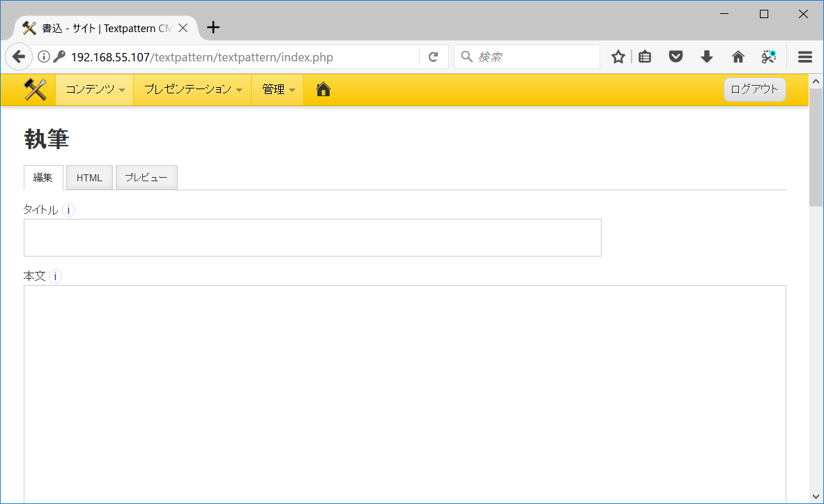
Task: Click the ログアウト button
Action: [754, 89]
